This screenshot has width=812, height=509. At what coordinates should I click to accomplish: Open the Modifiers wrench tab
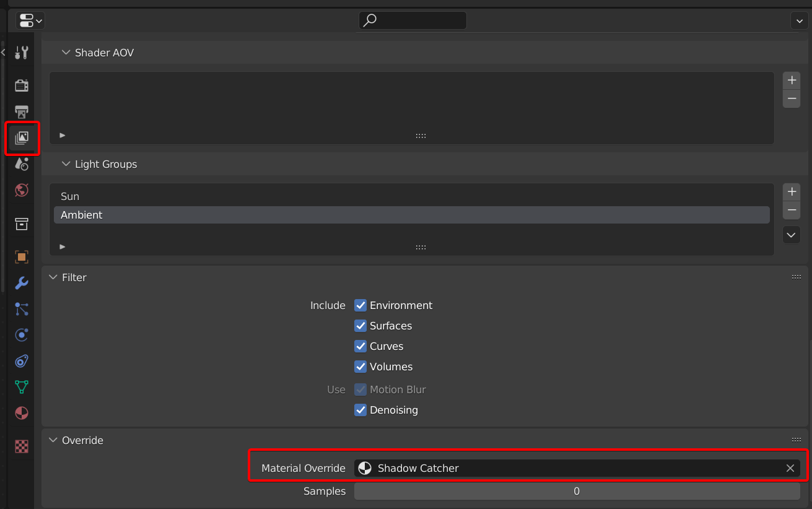pos(22,283)
